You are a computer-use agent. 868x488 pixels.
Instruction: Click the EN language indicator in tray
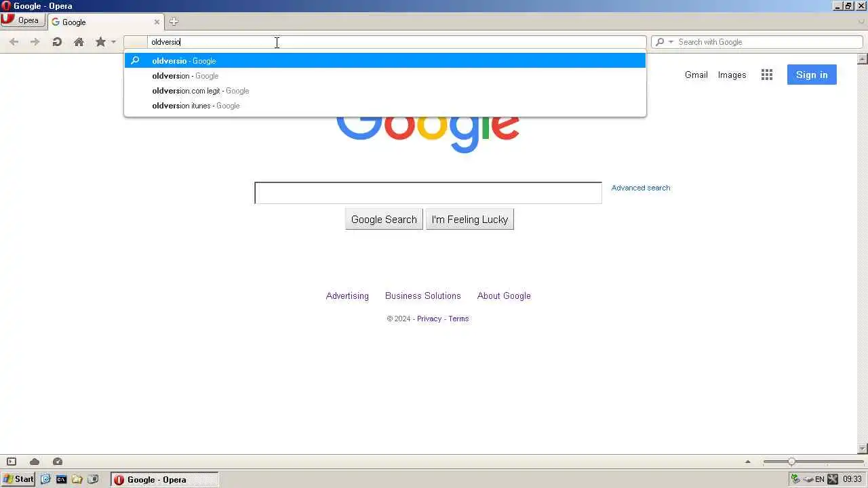pos(819,479)
